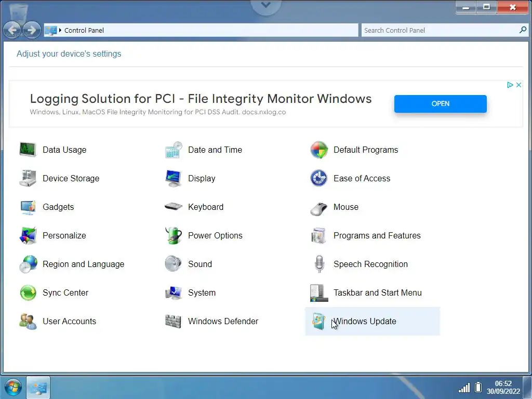Click the Control Panel address bar icon
This screenshot has height=399, width=532.
click(51, 30)
